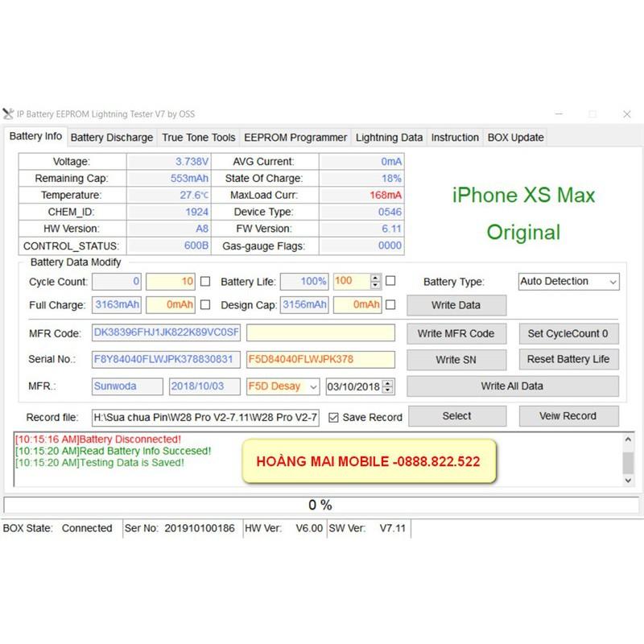644x644 pixels.
Task: Click the State Of Charge value 18%
Action: 361,178
